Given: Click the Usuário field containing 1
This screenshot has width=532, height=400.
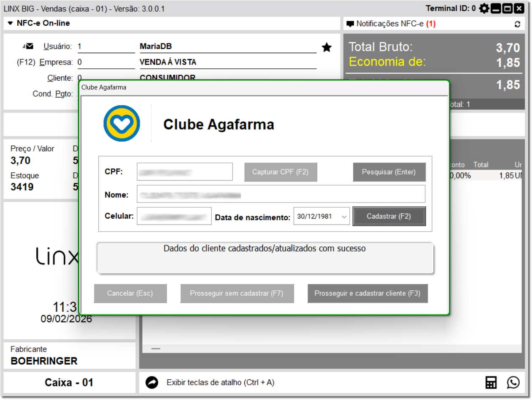Looking at the screenshot, I should (106, 46).
